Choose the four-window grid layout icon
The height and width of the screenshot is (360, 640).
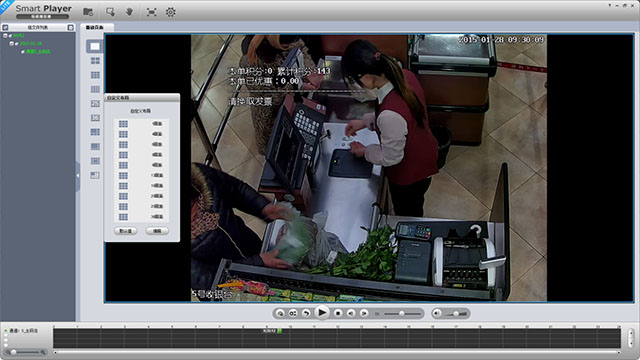coord(95,60)
